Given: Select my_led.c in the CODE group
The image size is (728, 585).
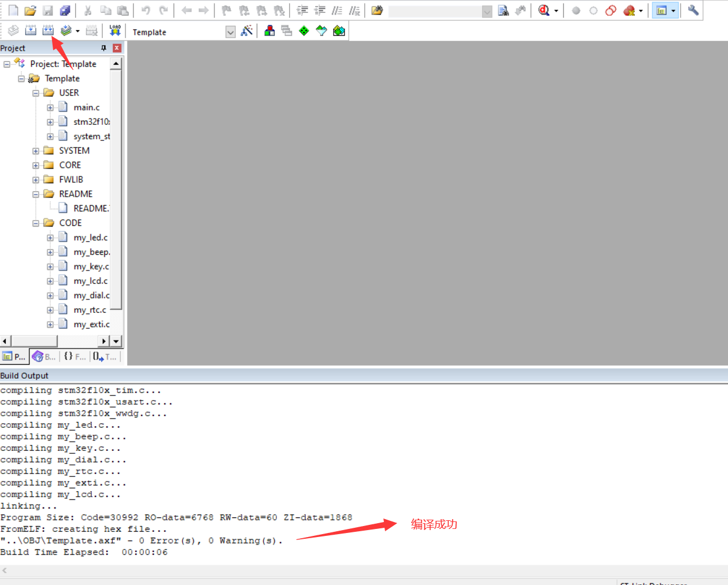Looking at the screenshot, I should click(91, 238).
